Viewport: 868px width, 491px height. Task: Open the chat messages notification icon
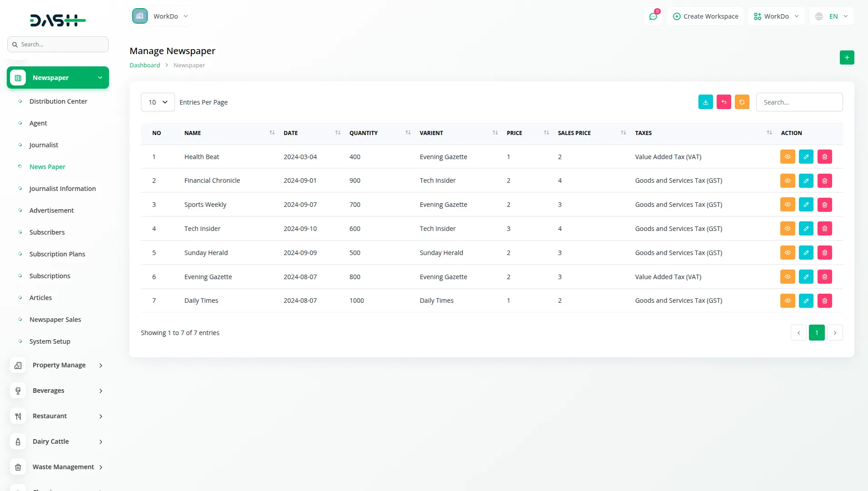point(653,16)
